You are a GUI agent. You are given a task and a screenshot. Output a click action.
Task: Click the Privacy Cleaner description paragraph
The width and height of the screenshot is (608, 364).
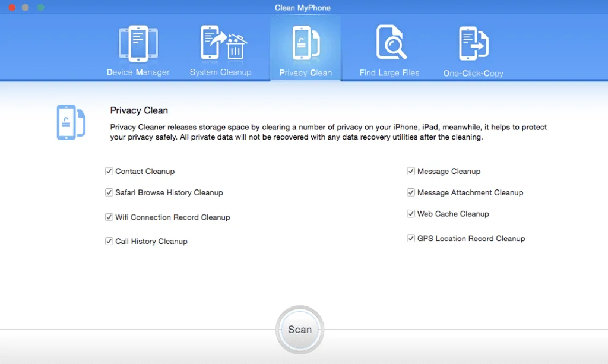pos(328,132)
